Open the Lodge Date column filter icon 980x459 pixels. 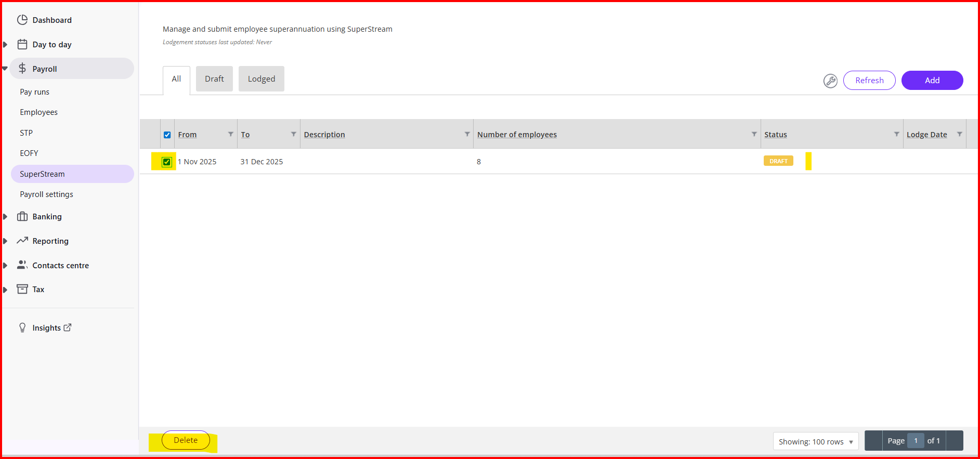960,134
